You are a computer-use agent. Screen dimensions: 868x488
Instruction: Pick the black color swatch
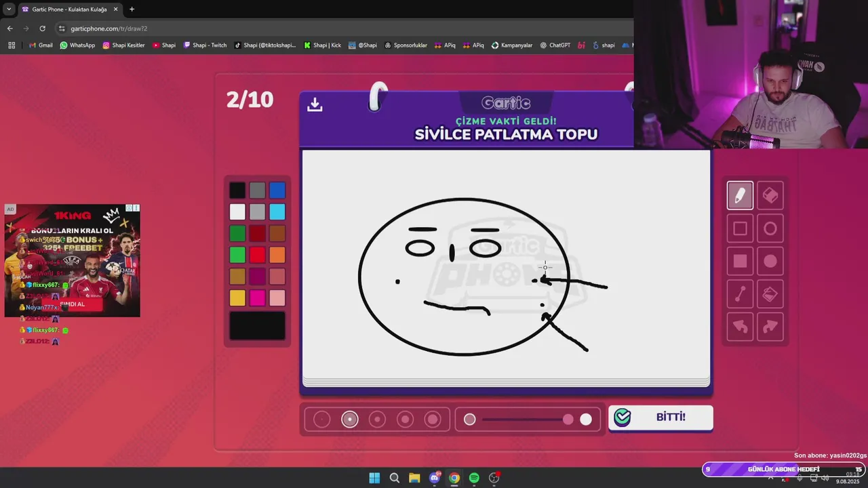coord(237,190)
